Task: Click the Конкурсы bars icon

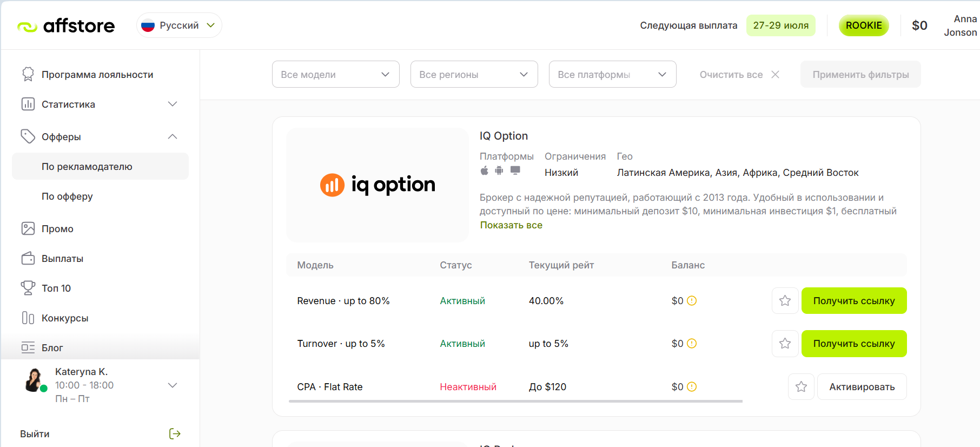Action: point(28,318)
